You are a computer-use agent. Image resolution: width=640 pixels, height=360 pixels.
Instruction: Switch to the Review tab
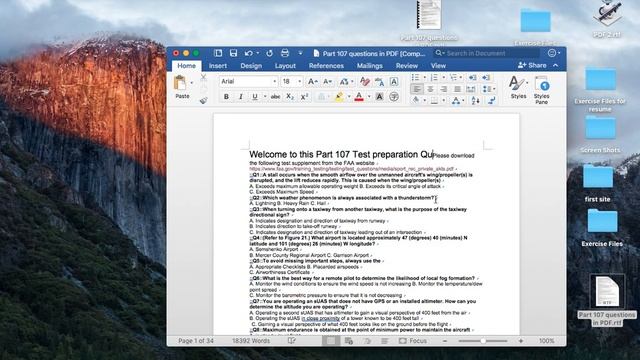(x=407, y=66)
